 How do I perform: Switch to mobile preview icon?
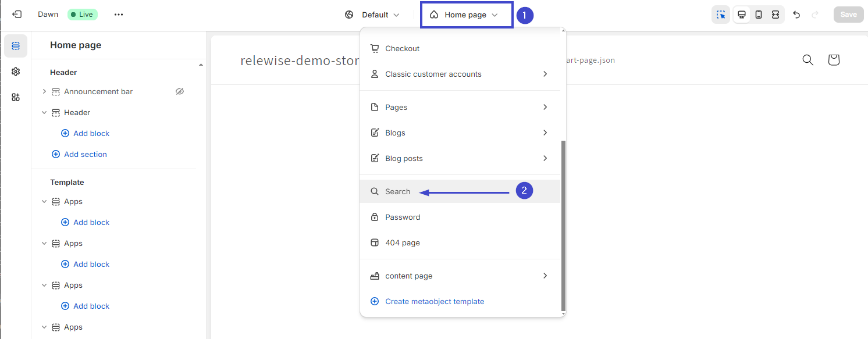758,14
